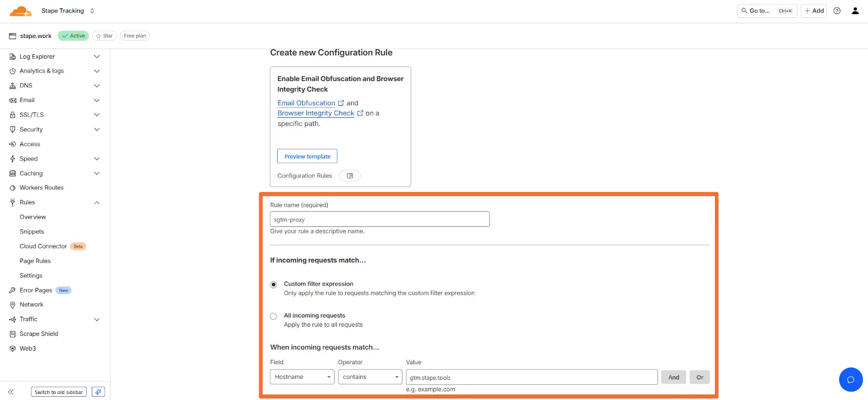
Task: Open the Configuration Rules docs book icon
Action: pyautogui.click(x=350, y=176)
